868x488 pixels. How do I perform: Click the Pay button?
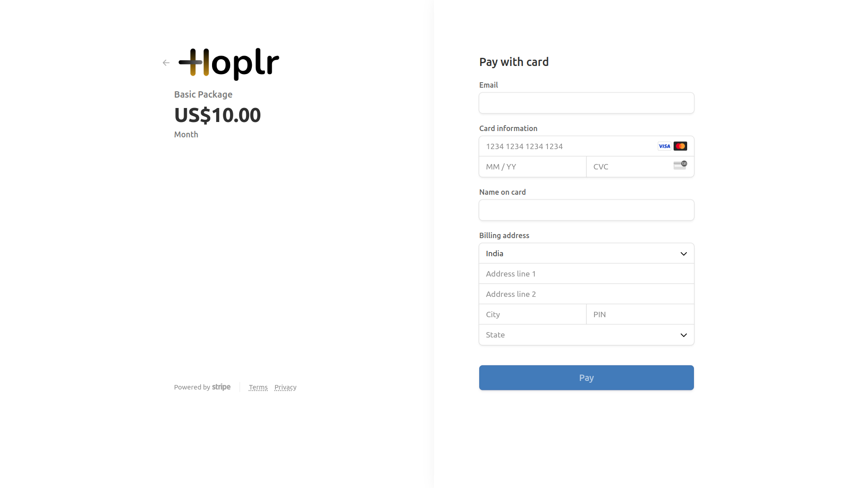(586, 378)
